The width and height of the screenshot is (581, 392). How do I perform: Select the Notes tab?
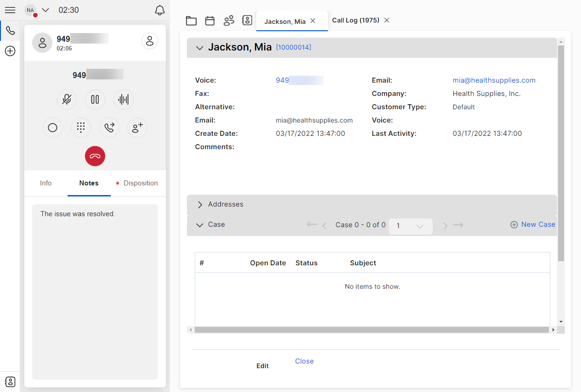tap(89, 183)
